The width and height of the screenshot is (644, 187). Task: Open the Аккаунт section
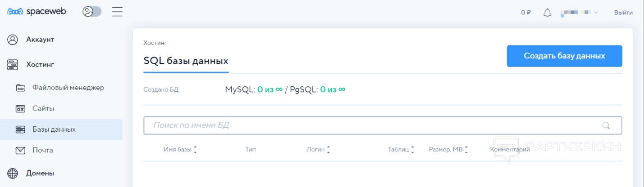(x=40, y=40)
